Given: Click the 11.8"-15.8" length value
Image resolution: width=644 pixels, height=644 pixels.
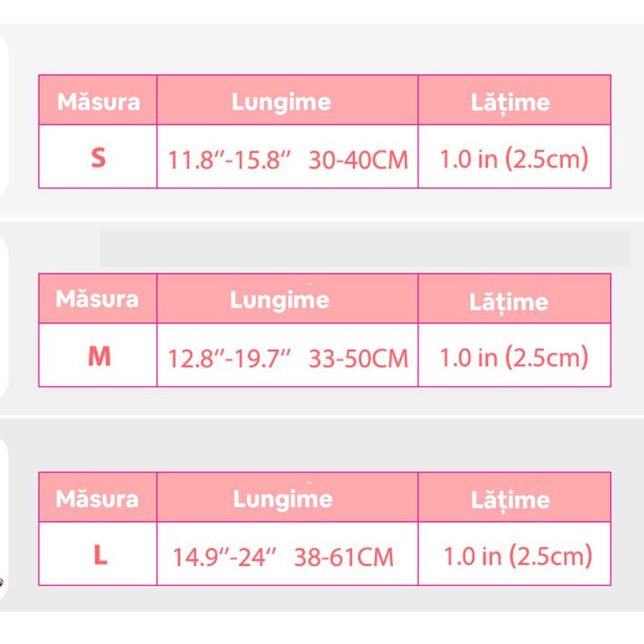Looking at the screenshot, I should [229, 159].
